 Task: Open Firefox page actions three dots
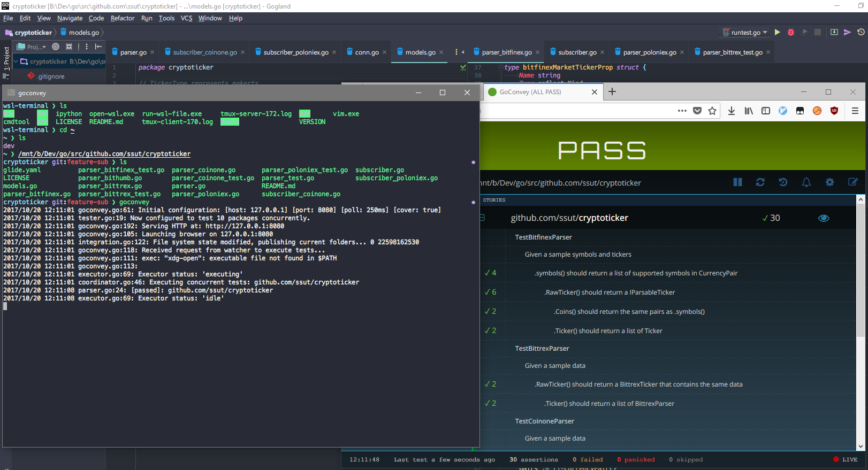click(x=682, y=111)
